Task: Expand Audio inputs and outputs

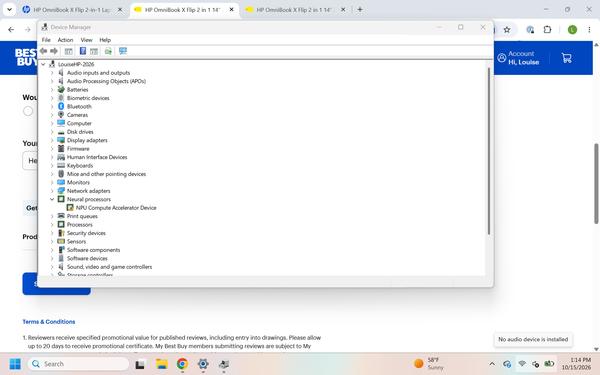Action: tap(52, 73)
